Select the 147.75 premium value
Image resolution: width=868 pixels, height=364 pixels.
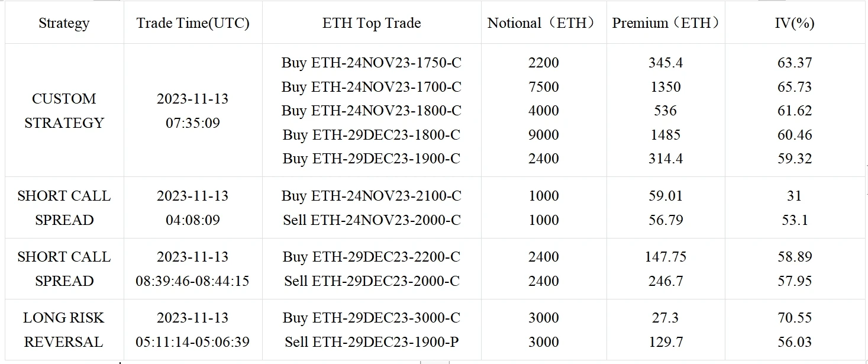click(x=665, y=257)
